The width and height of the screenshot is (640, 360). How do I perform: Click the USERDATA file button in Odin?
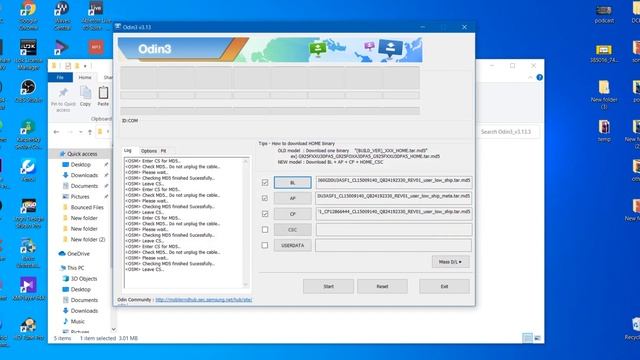(x=292, y=245)
